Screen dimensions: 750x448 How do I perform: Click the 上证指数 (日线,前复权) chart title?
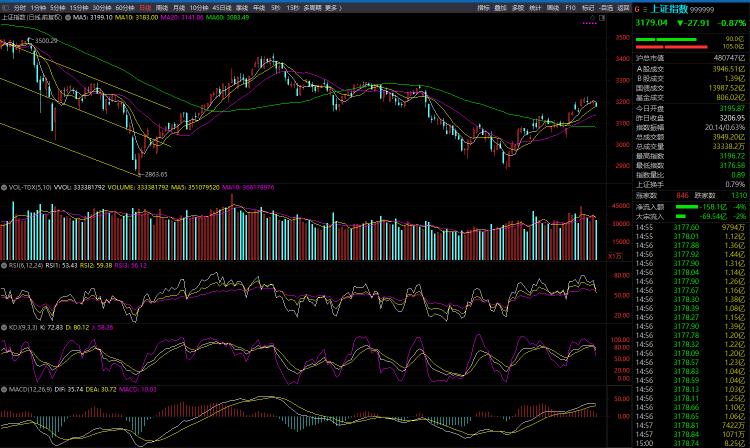35,17
